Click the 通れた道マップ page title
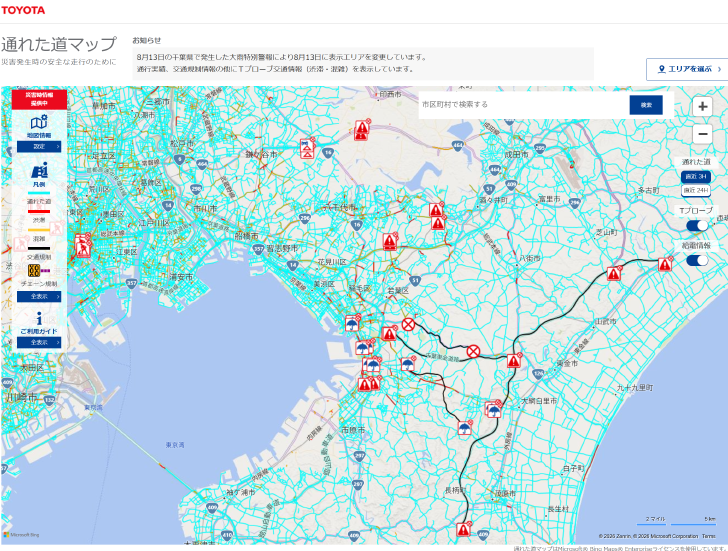This screenshot has height=551, width=728. point(58,44)
